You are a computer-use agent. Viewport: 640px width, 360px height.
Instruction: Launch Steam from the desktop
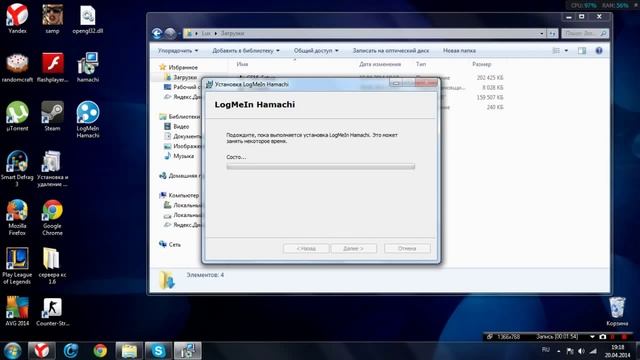point(52,116)
